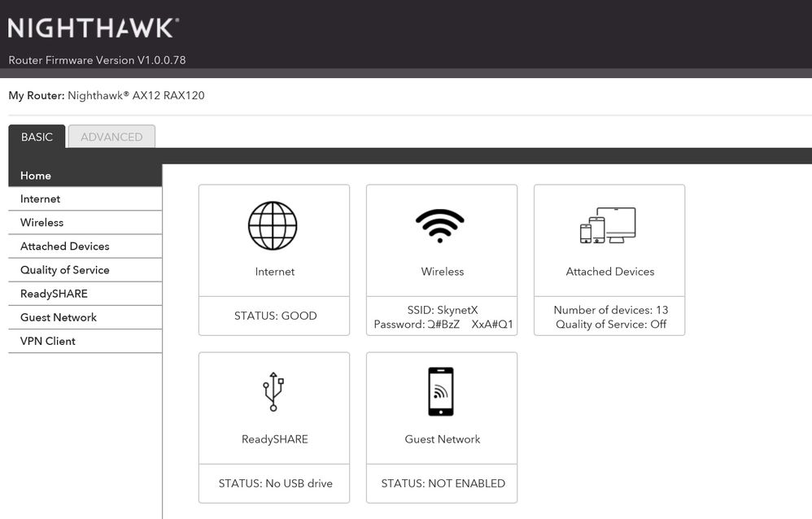Click the Guest Network tile label

point(443,439)
